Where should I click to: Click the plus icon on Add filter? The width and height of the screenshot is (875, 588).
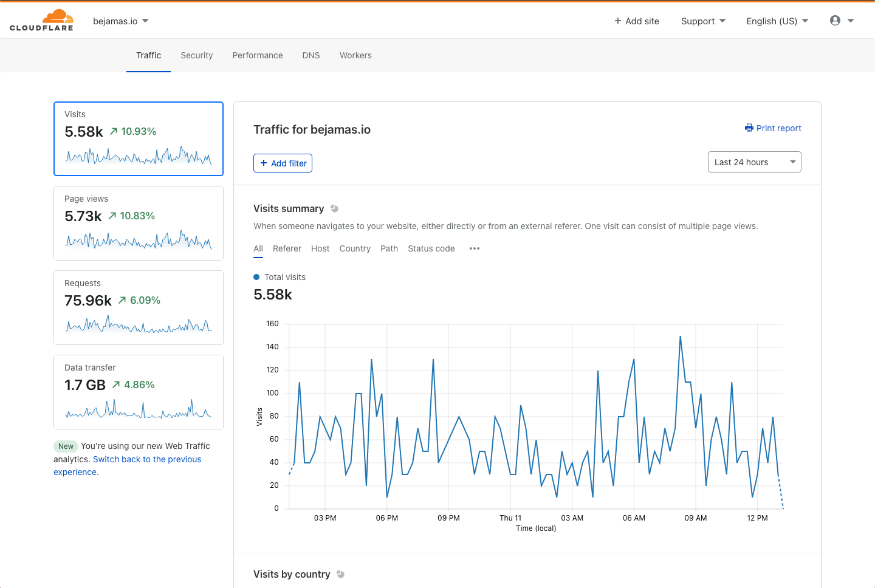click(264, 163)
